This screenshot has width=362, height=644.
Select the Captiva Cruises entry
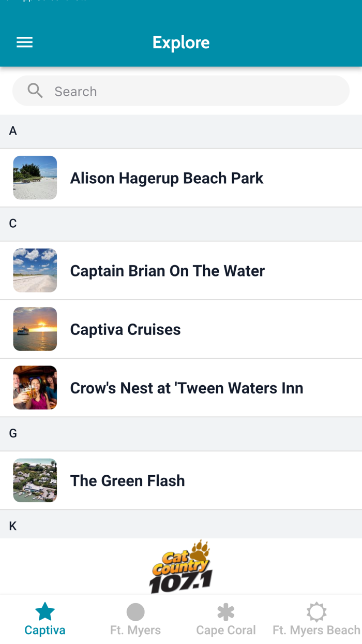(x=126, y=329)
